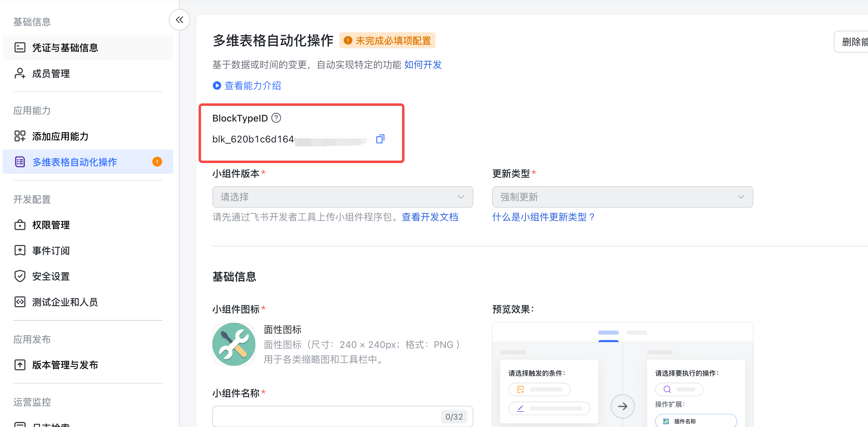Click the 安全设置 shield icon
Image resolution: width=868 pixels, height=427 pixels.
[x=20, y=276]
